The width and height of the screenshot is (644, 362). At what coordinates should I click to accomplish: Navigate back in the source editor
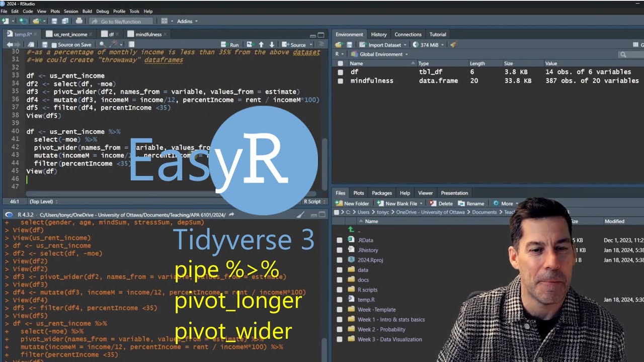pyautogui.click(x=9, y=45)
